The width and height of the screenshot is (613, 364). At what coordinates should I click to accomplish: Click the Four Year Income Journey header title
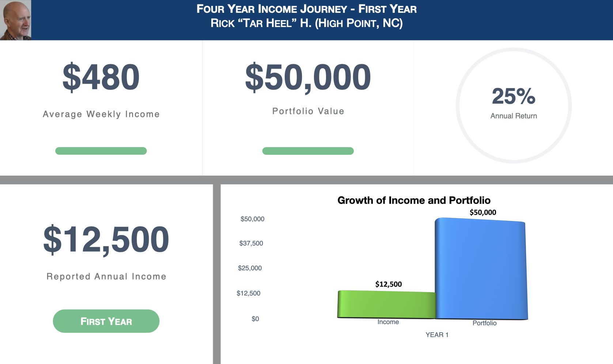pos(306,9)
